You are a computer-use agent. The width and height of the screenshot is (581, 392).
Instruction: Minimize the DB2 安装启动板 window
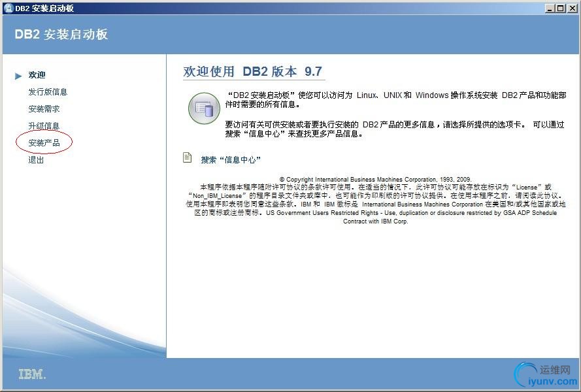[x=550, y=8]
